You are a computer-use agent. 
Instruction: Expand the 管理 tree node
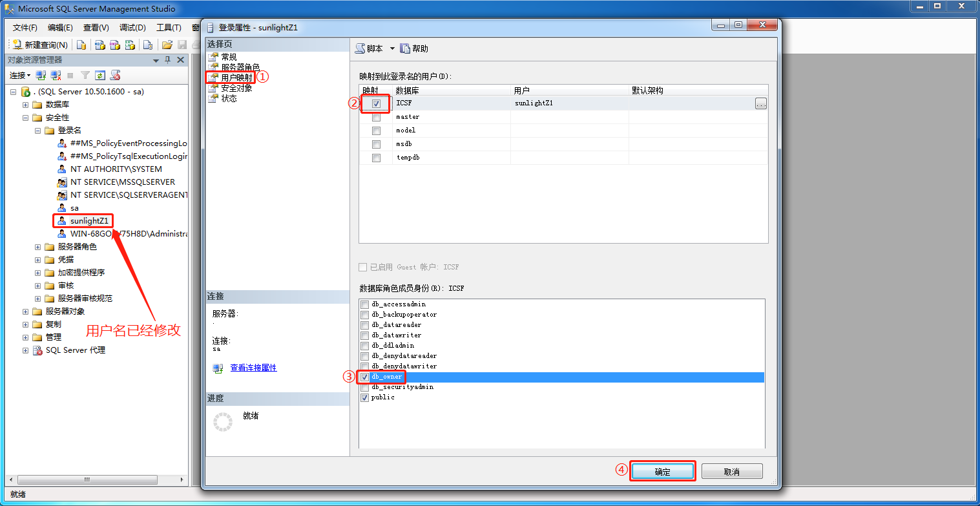pos(26,337)
